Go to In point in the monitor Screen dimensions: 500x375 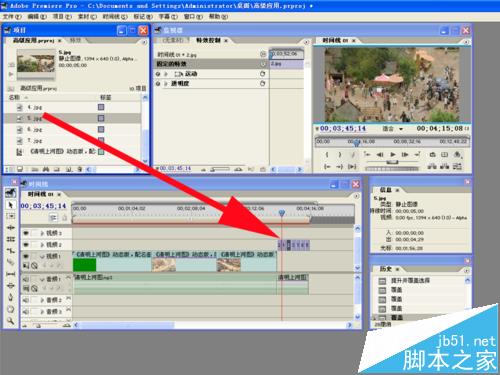click(x=327, y=166)
